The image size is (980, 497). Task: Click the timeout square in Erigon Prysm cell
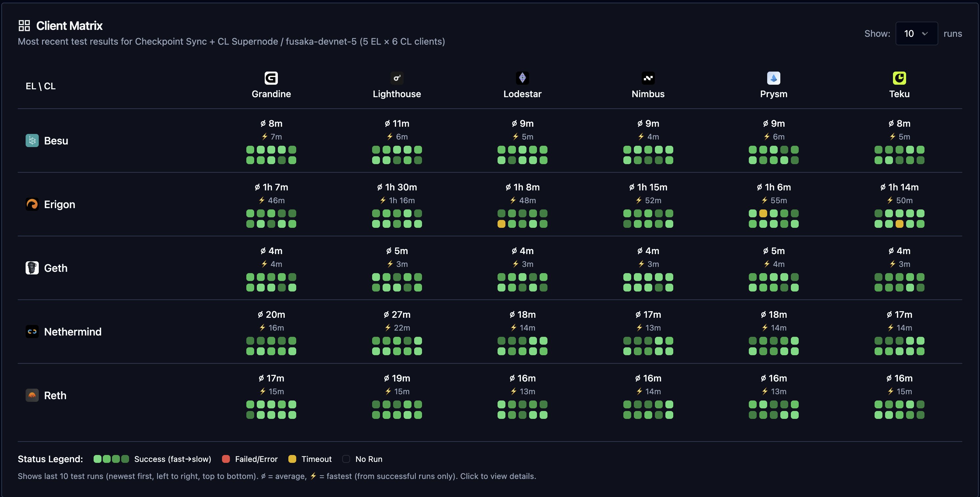pyautogui.click(x=764, y=214)
